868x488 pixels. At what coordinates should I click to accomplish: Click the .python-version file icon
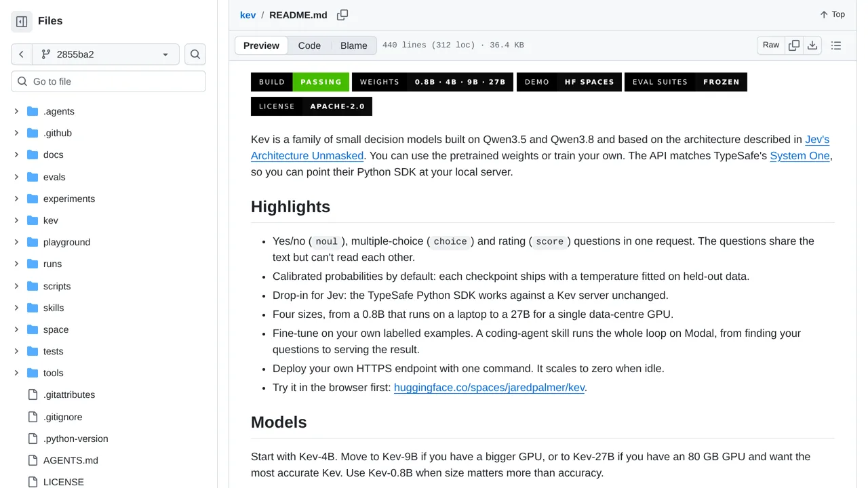[x=33, y=439]
